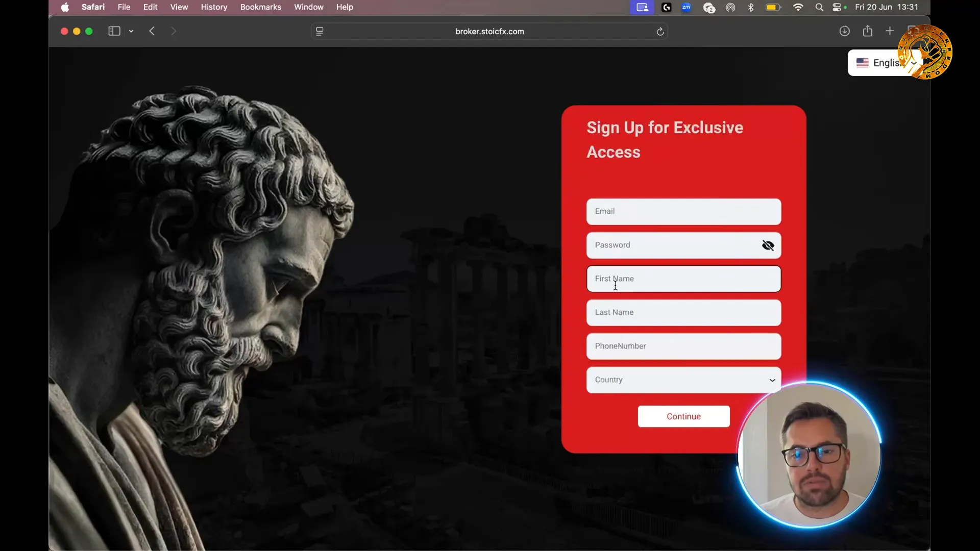Open the Country dropdown
Viewport: 980px width, 551px height.
click(683, 380)
